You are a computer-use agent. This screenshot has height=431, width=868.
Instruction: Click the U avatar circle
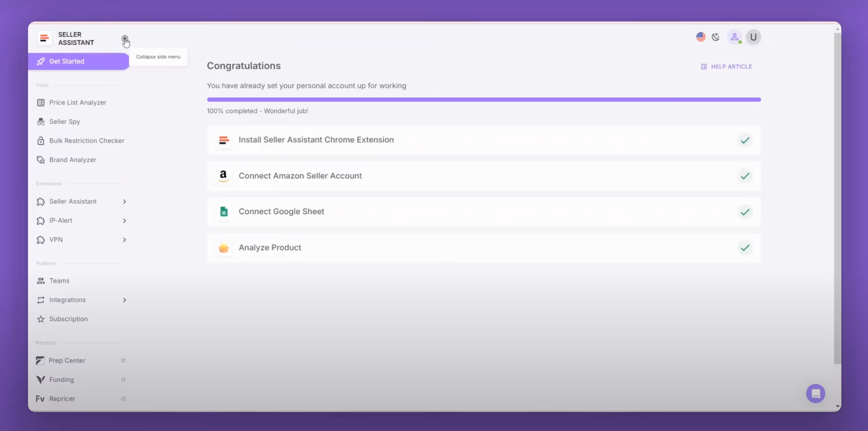point(753,37)
